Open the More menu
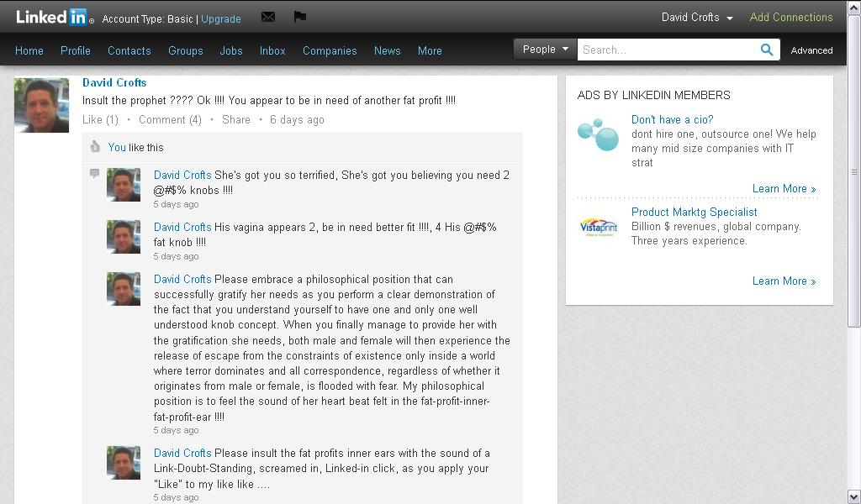Screen dimensions: 861x504 click(430, 50)
